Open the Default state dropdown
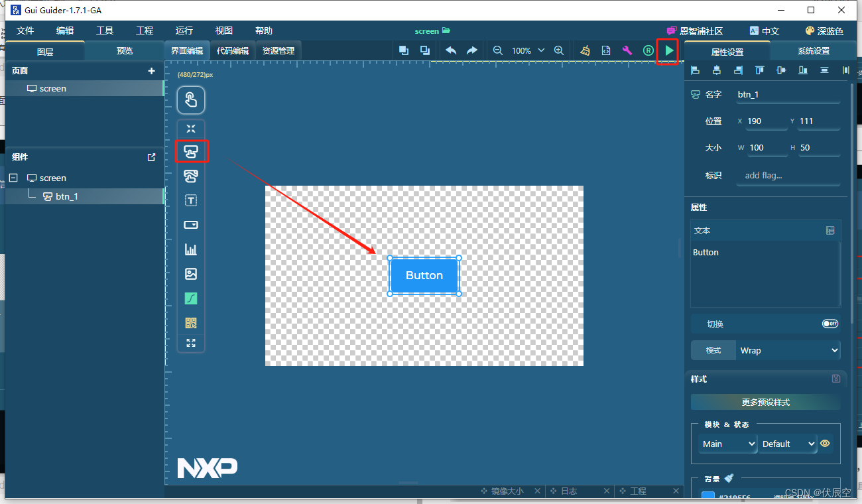Screen dimensions: 862x504 tap(788, 444)
